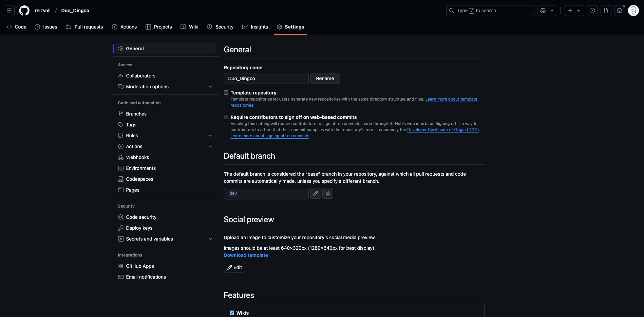Expand Secrets and variables chevron
Image resolution: width=644 pixels, height=317 pixels.
click(210, 239)
